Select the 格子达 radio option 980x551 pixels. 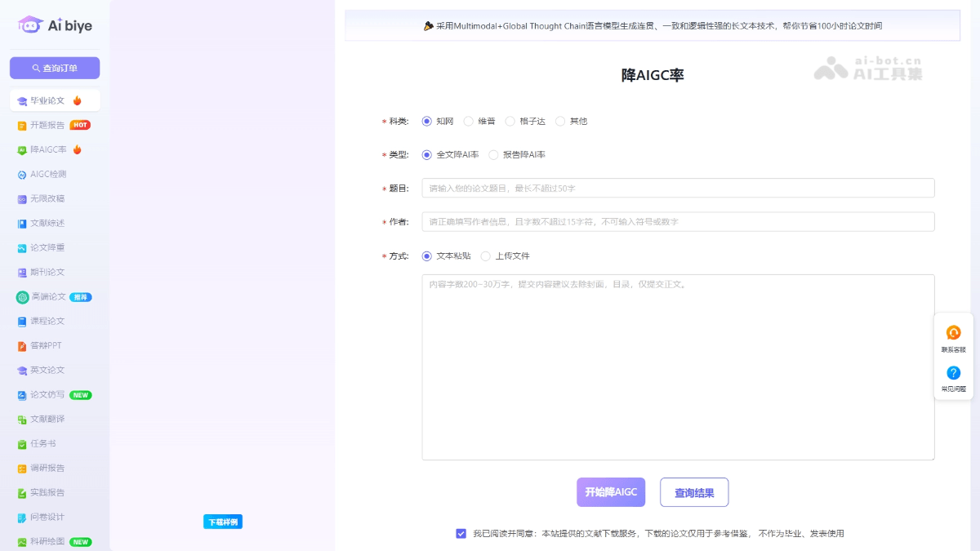[510, 121]
